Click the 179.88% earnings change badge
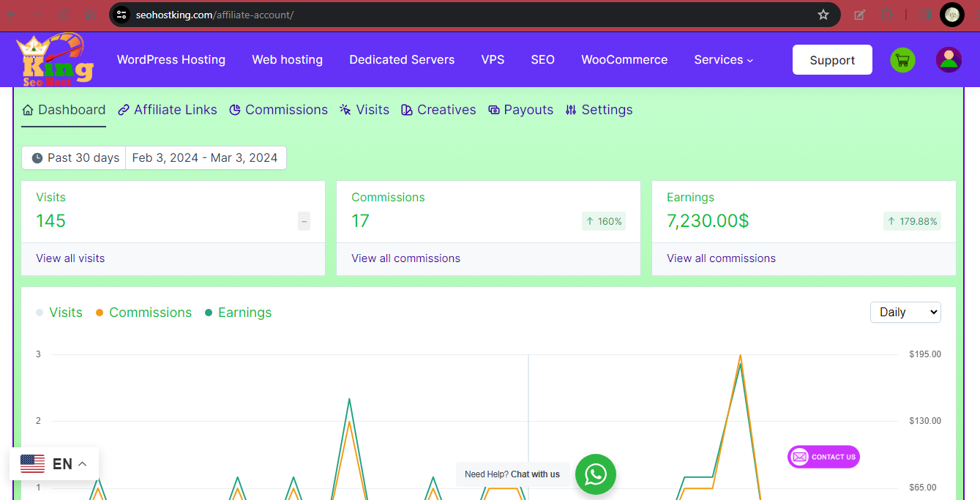The width and height of the screenshot is (980, 500). point(912,221)
